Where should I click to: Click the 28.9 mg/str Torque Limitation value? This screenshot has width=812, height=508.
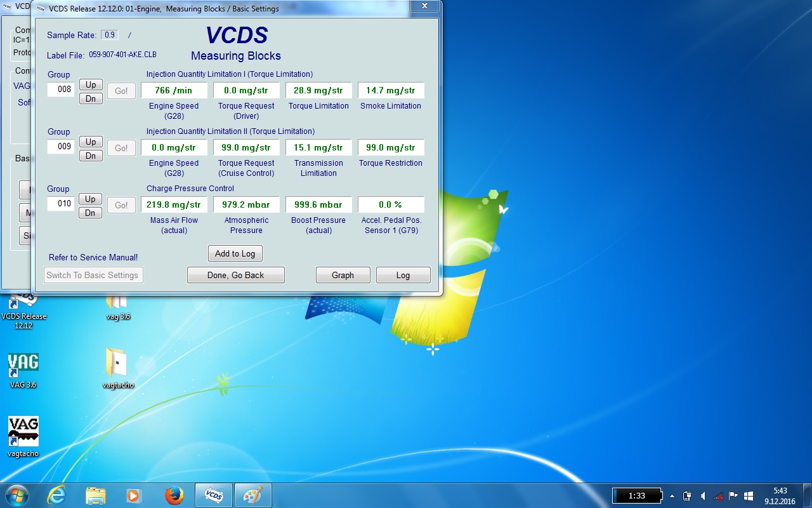[319, 90]
